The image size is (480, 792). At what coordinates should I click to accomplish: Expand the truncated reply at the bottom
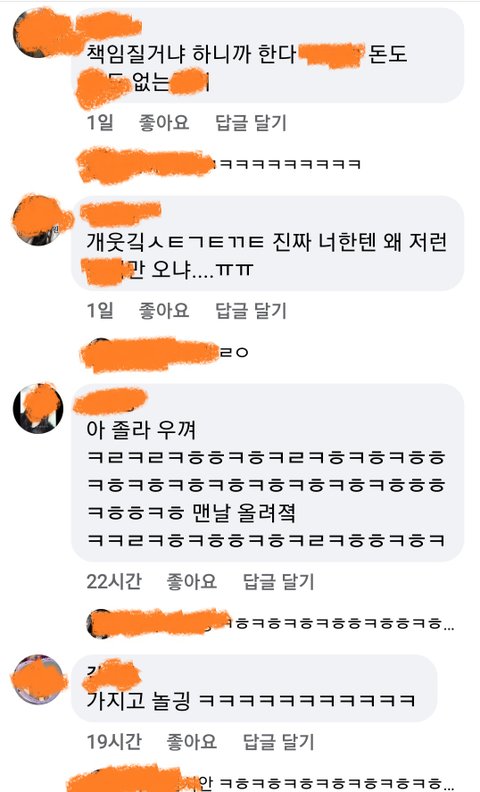(261, 783)
